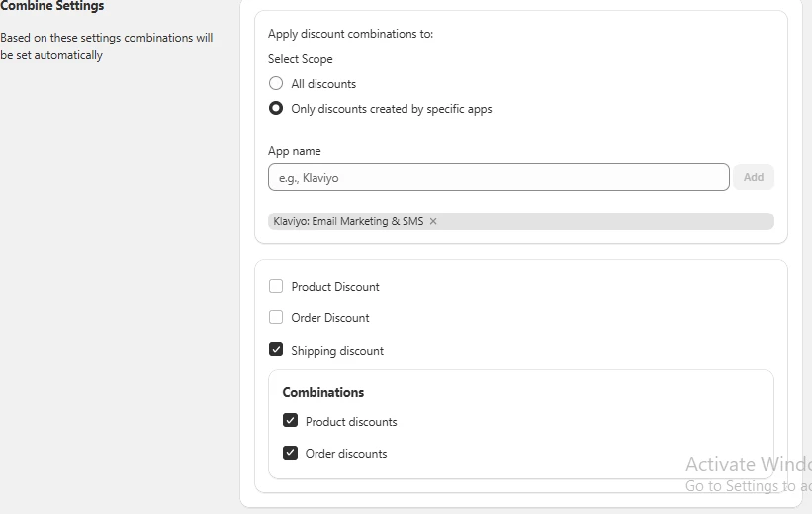Click the 'App name' field label
This screenshot has width=812, height=514.
pos(294,151)
